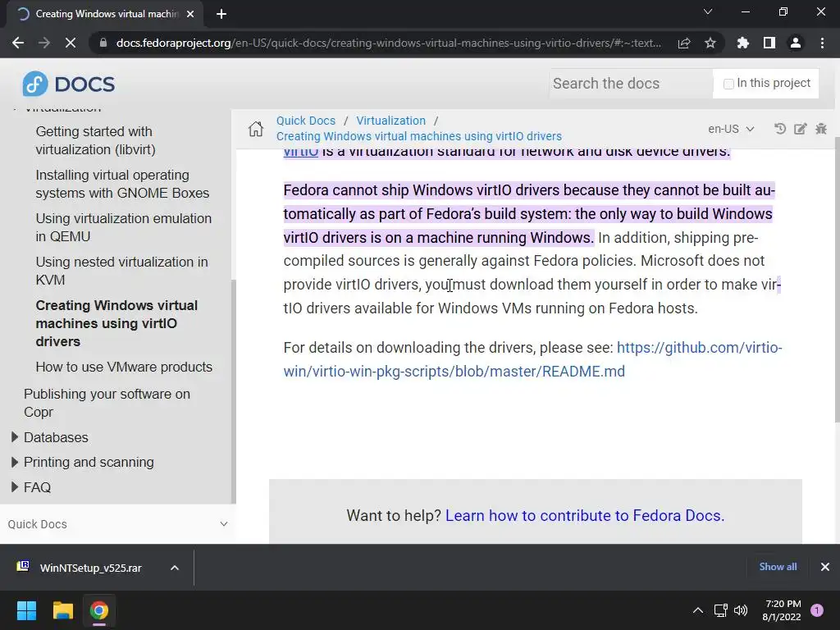840x630 pixels.
Task: Stop loading the page
Action: 71,43
